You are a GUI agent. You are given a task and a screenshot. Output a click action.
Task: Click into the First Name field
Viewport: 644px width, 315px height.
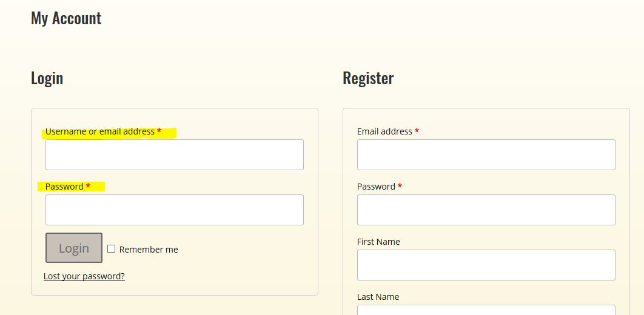[486, 265]
